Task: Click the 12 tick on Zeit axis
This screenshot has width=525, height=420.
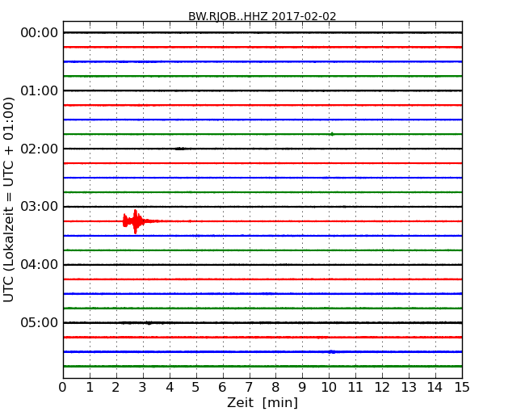Action: tap(382, 388)
